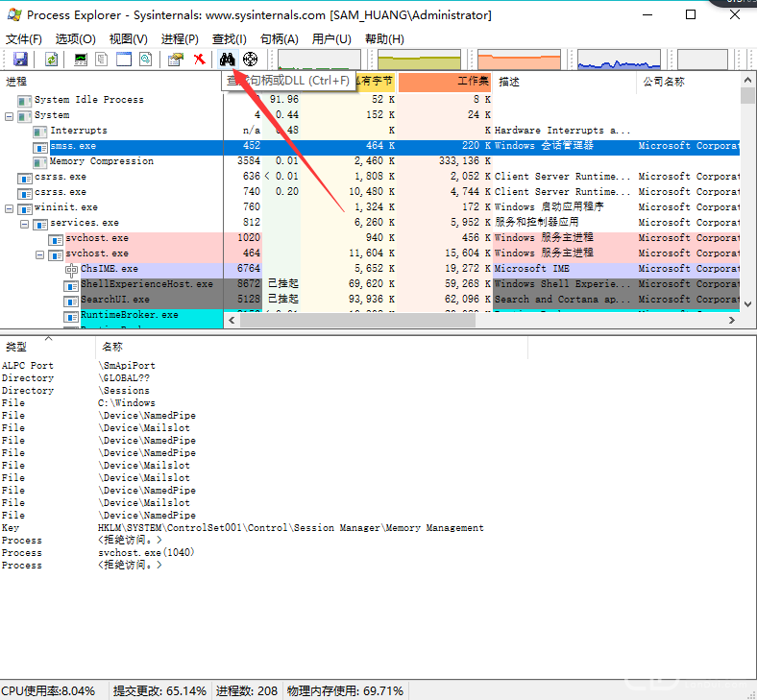The width and height of the screenshot is (757, 700).
Task: Collapse the System process tree node
Action: pyautogui.click(x=9, y=116)
